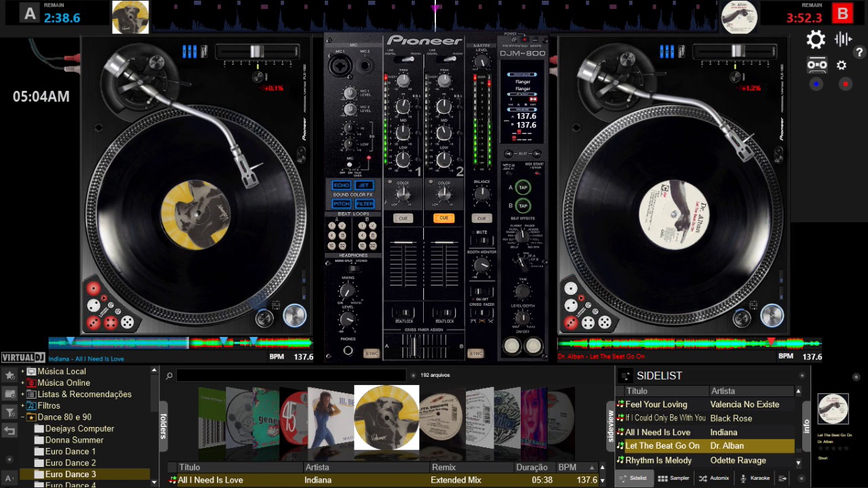Open the settings gear icon at top right

pos(816,39)
